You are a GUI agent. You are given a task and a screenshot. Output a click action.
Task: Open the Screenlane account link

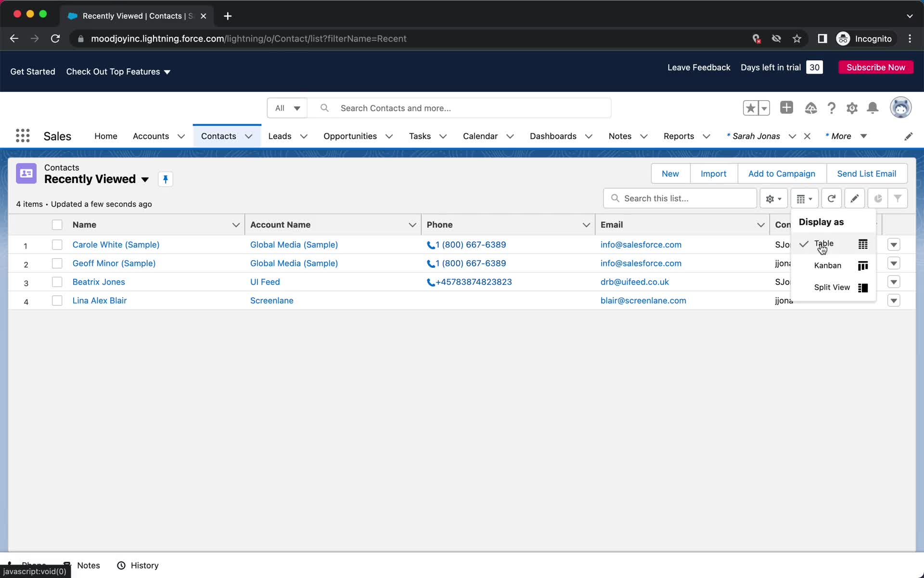(x=271, y=301)
